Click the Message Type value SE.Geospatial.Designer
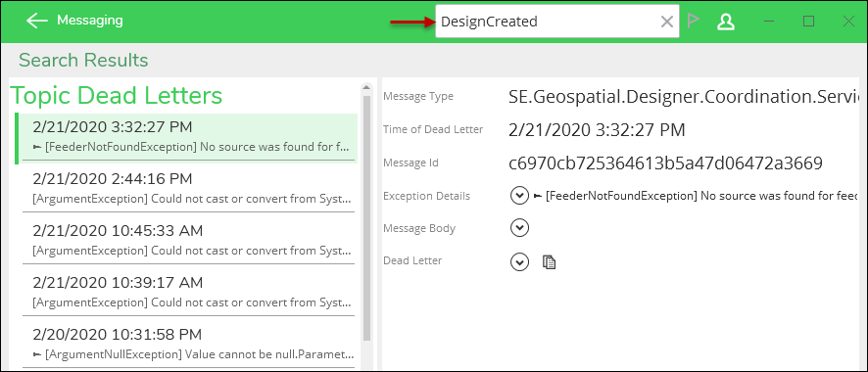 point(683,97)
